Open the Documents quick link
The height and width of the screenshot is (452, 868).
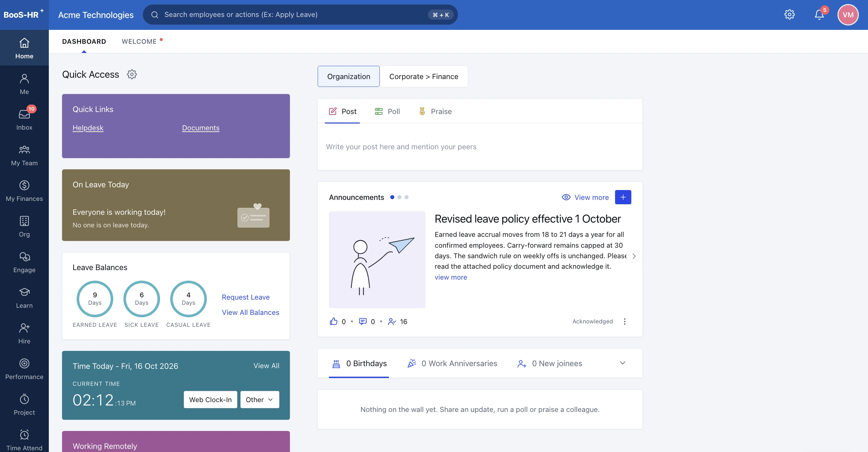tap(201, 128)
